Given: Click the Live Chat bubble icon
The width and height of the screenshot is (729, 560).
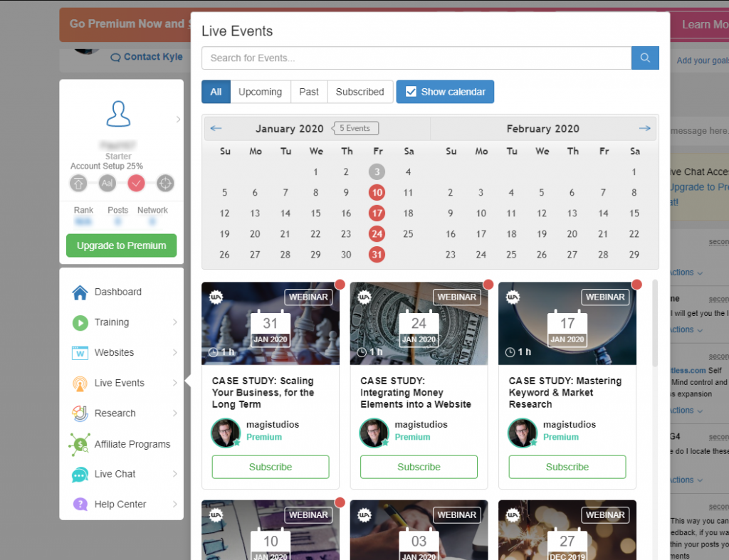Looking at the screenshot, I should point(80,475).
